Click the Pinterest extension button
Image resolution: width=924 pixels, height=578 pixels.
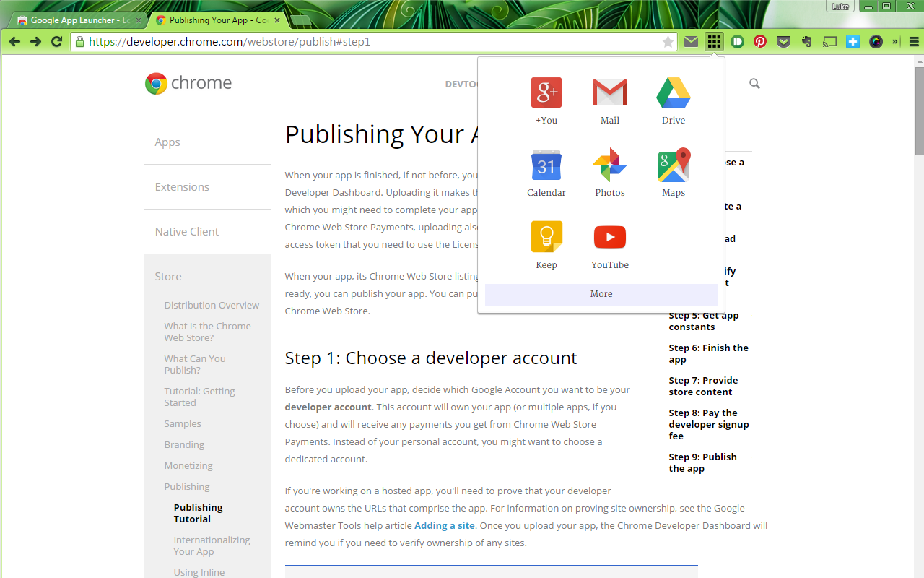760,42
